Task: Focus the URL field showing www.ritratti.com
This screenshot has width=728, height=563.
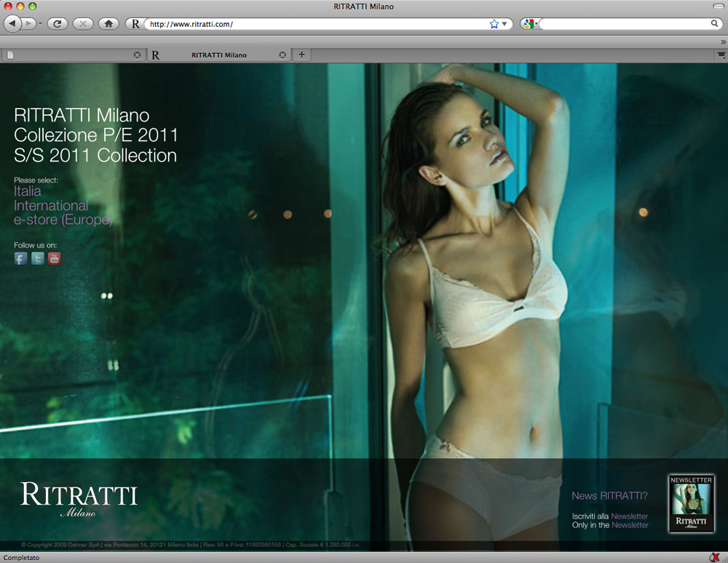Action: pyautogui.click(x=317, y=24)
